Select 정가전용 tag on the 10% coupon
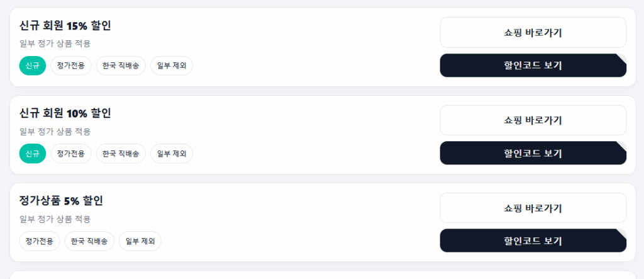Viewport: 644px width, 279px height. [71, 153]
